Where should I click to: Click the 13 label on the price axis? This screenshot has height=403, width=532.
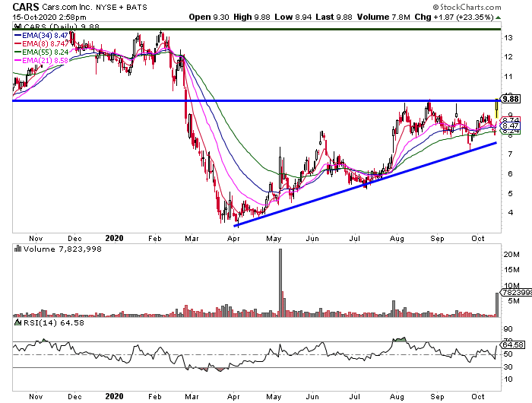pyautogui.click(x=508, y=38)
